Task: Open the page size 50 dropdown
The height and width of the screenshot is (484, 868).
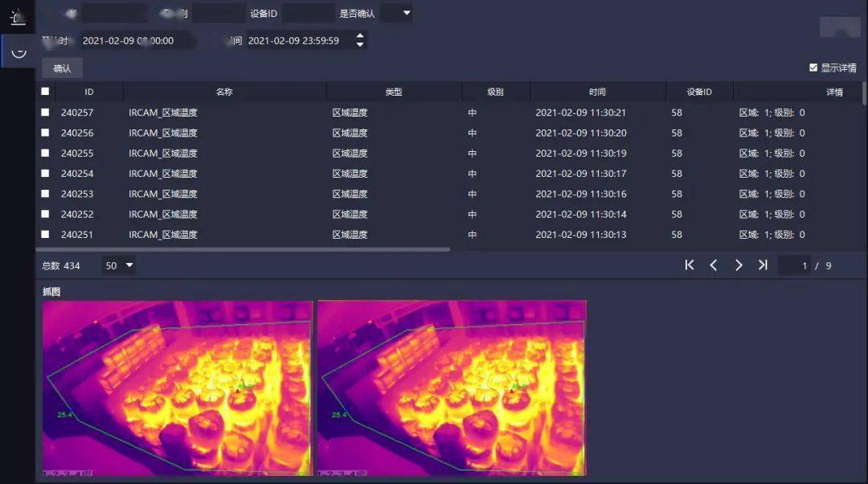Action: (x=118, y=265)
